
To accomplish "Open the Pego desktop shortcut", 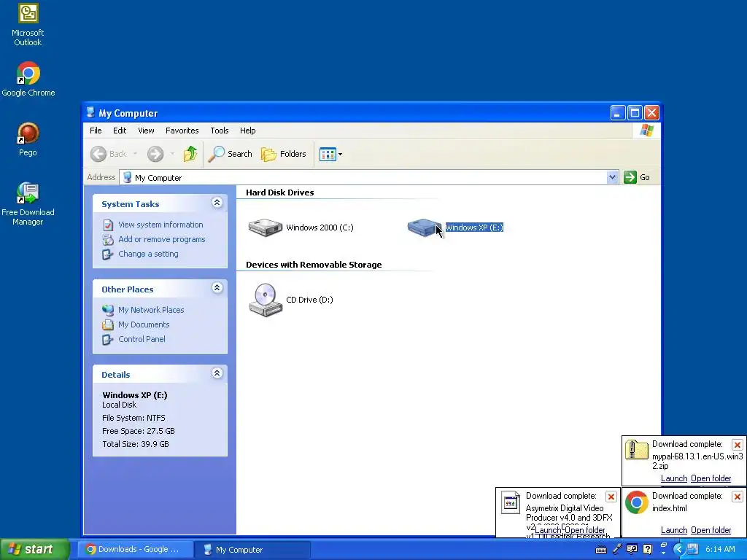I will point(28,139).
